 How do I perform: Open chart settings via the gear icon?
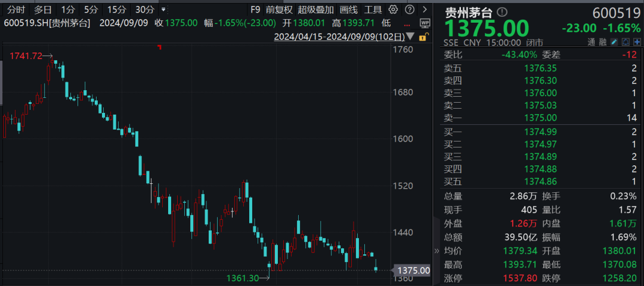(393, 10)
